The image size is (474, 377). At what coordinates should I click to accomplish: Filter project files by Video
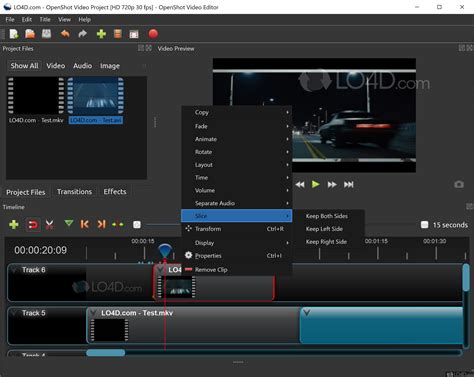[56, 66]
